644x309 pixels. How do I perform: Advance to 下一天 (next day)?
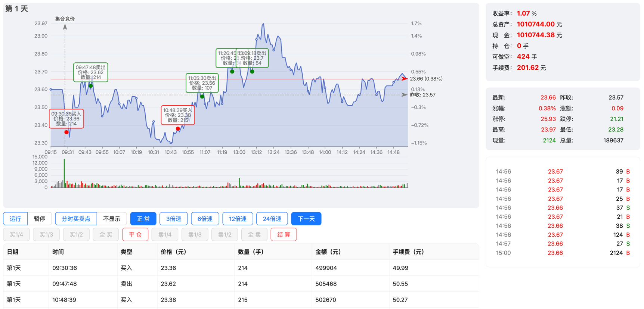coord(306,219)
